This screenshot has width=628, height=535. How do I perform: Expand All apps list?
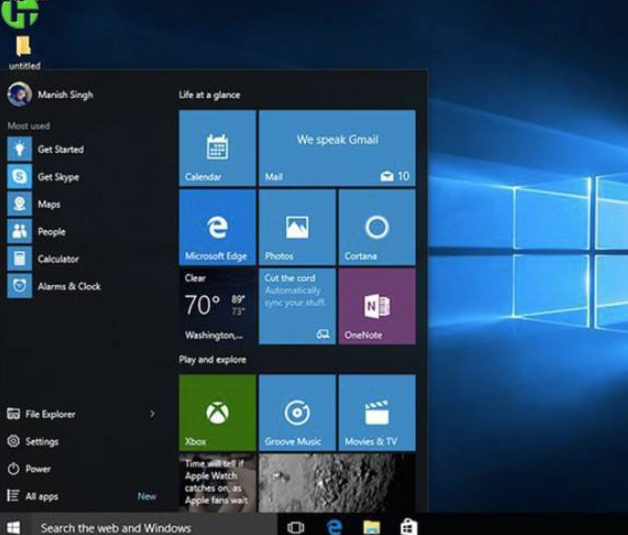click(41, 496)
